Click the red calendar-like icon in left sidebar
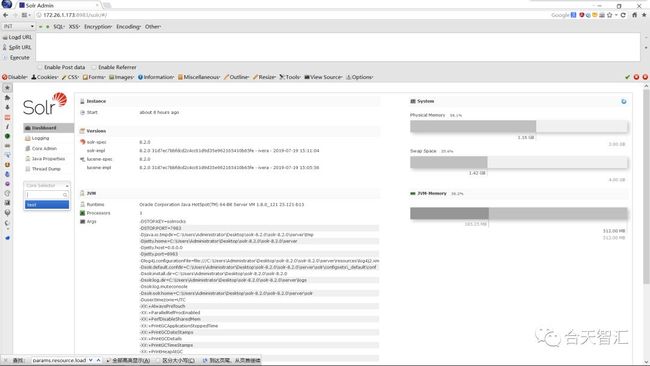This screenshot has height=366, width=650. [7, 117]
